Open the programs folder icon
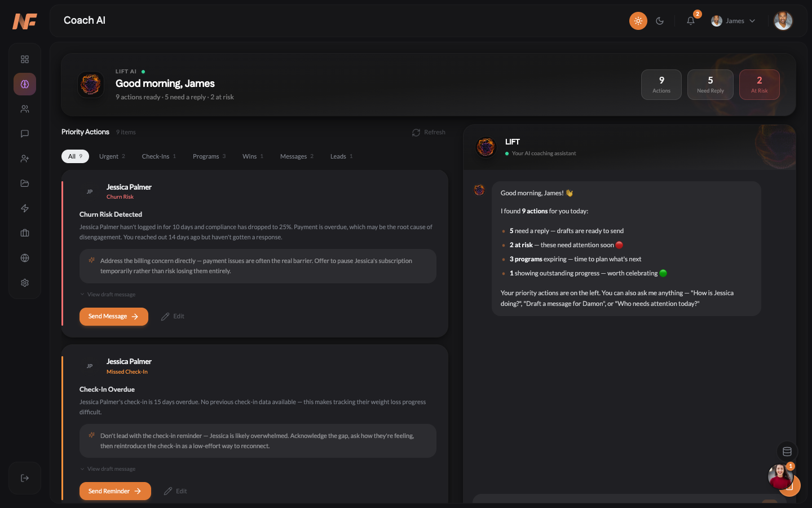Screen dimensions: 812x508 click(24, 183)
